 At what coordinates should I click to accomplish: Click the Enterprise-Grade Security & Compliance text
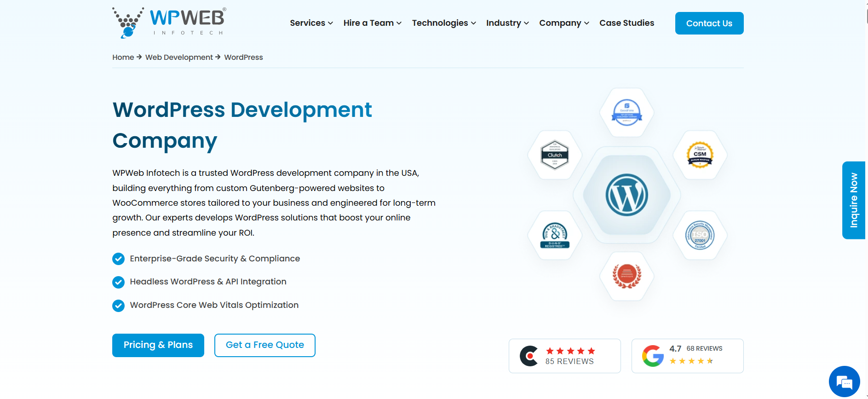[x=215, y=259]
